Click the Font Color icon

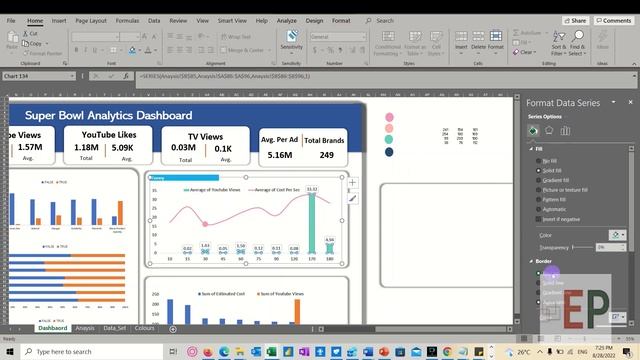point(148,50)
